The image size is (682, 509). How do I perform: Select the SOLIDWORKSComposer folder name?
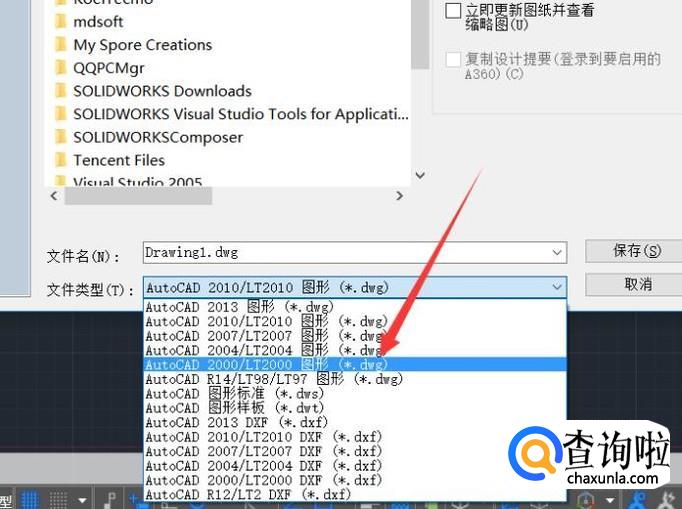tap(158, 137)
